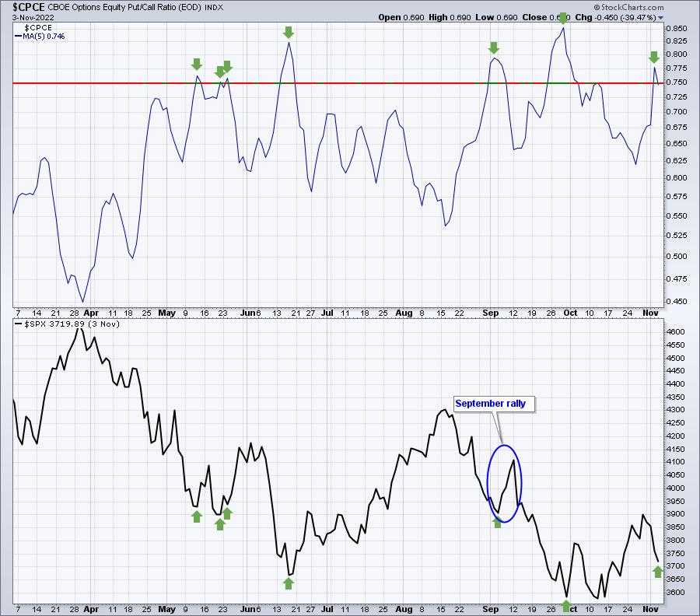Click the StockCharts.com copyright text
The image size is (700, 616).
[x=628, y=7]
